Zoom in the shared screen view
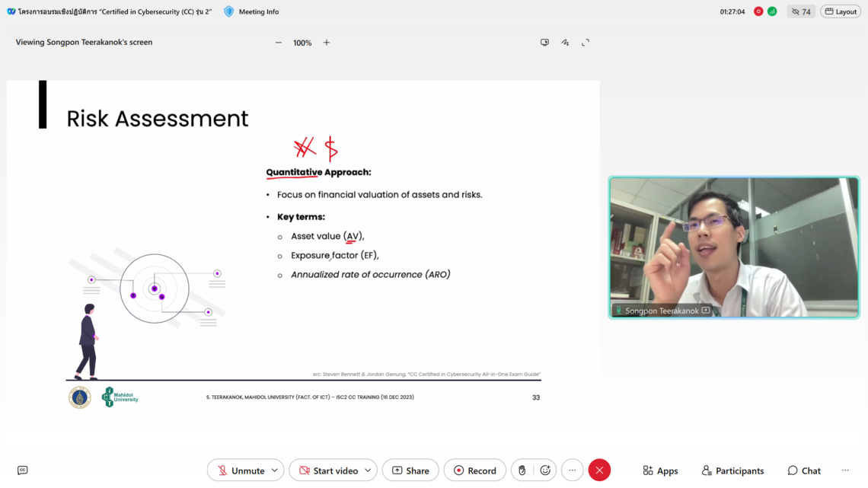Viewport: 868px width, 488px height. (327, 43)
